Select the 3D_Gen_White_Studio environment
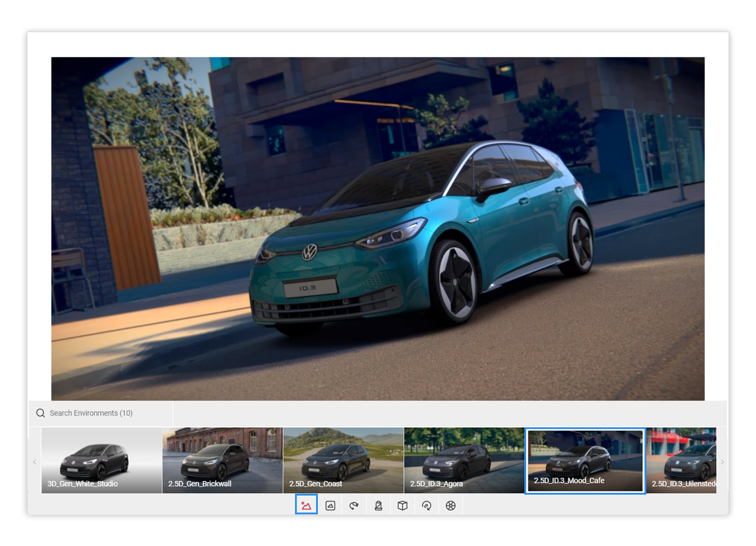 101,460
